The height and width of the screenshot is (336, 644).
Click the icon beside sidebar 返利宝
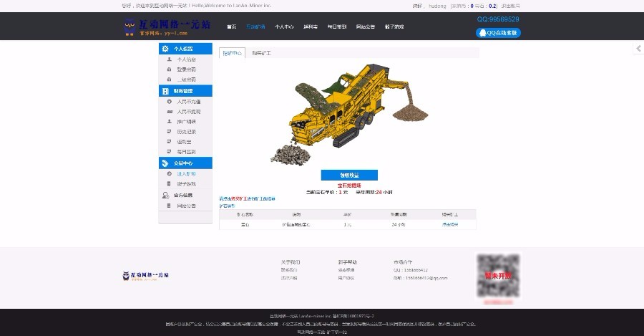click(169, 141)
